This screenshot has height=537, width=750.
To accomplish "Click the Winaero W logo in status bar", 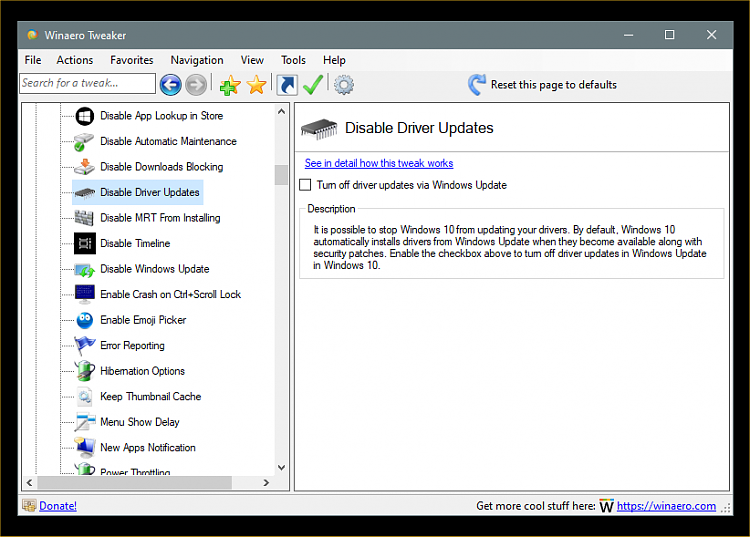I will pos(606,506).
